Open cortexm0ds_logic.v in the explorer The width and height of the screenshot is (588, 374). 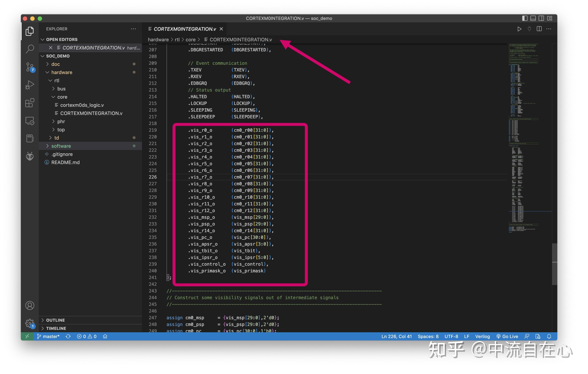tap(82, 105)
